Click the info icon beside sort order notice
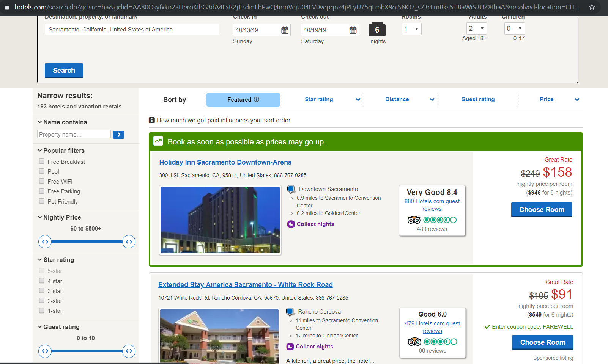Screen dimensions: 608x364 [x=152, y=120]
